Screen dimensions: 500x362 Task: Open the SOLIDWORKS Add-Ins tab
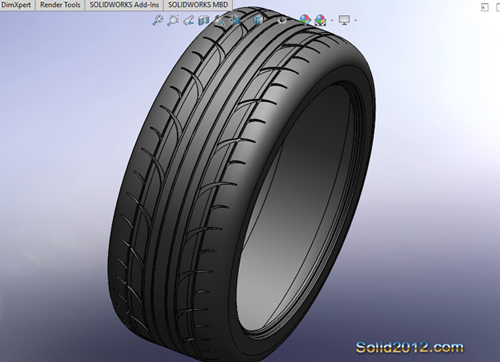tap(124, 5)
